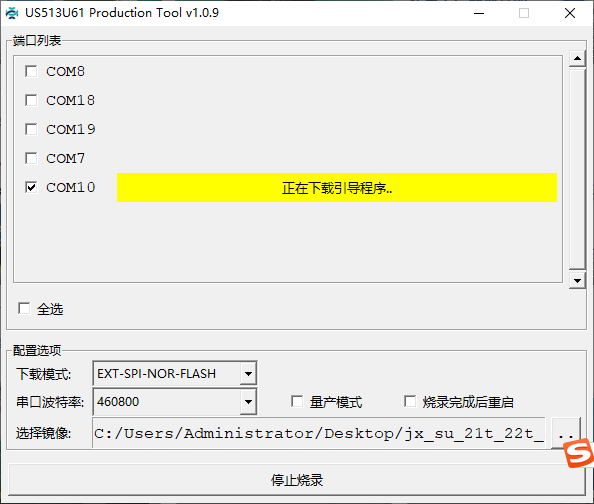Click the 停止烧录 button
Image resolution: width=594 pixels, height=504 pixels.
point(297,480)
